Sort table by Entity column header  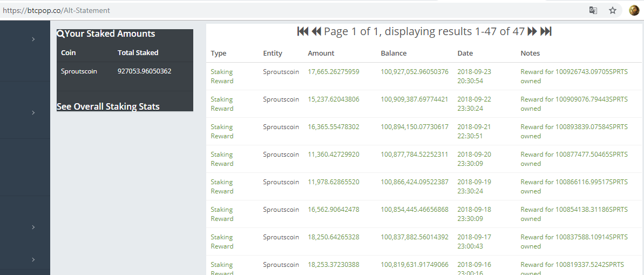[273, 53]
